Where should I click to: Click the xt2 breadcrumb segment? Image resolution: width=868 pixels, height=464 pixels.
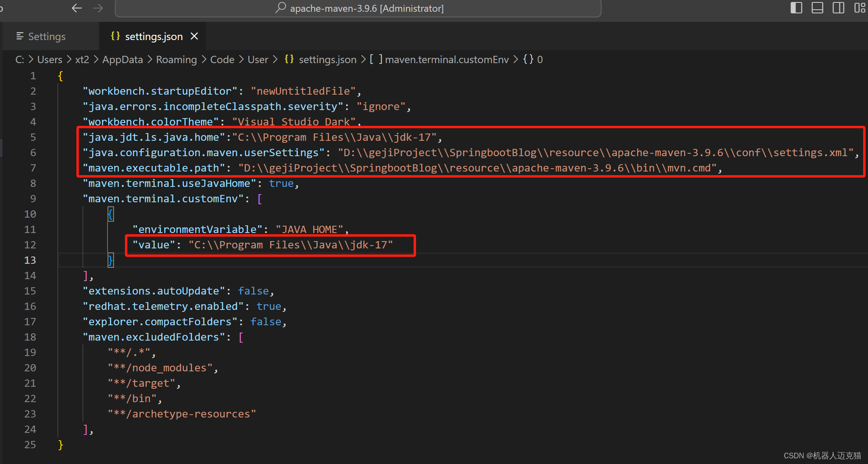(x=82, y=59)
